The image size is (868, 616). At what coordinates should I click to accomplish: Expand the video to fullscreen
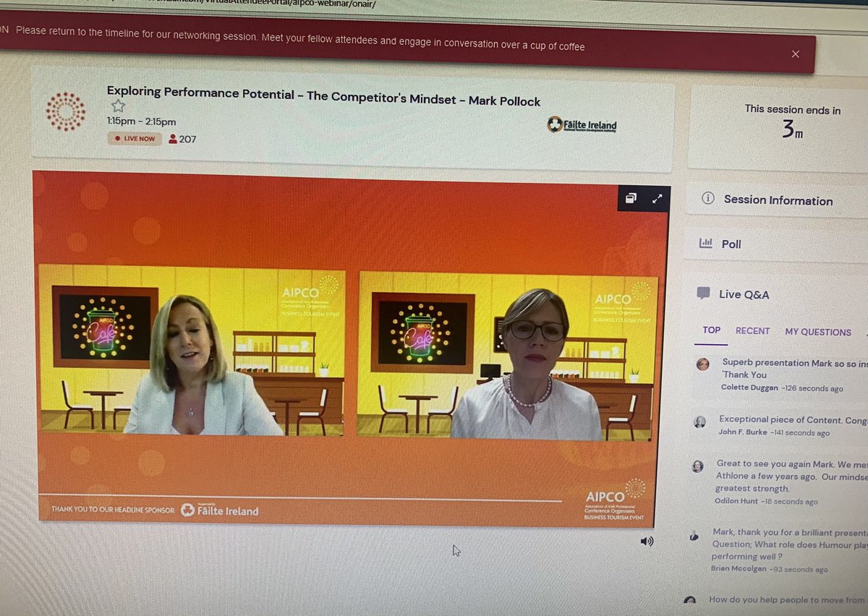tap(657, 199)
